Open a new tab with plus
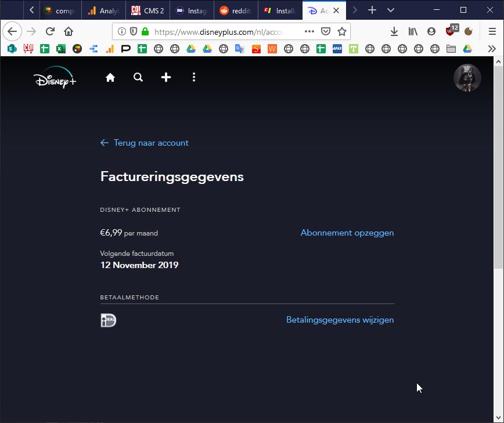This screenshot has height=423, width=504. click(x=372, y=10)
